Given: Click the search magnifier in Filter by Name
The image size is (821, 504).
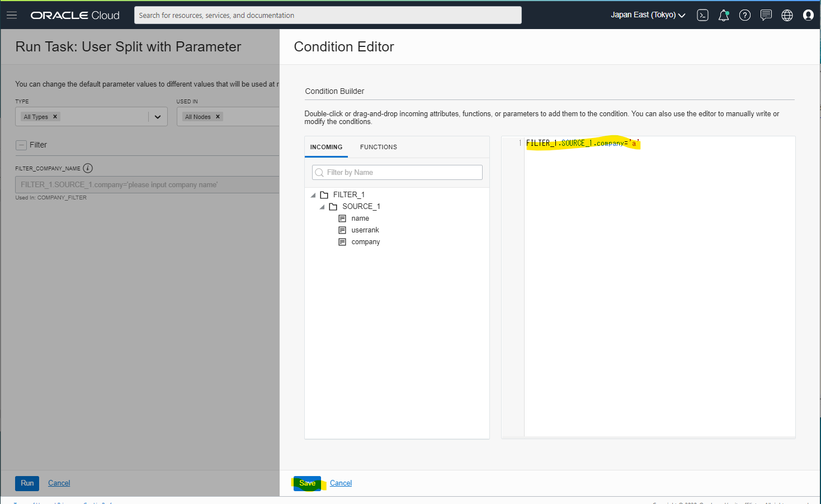Looking at the screenshot, I should tap(319, 173).
